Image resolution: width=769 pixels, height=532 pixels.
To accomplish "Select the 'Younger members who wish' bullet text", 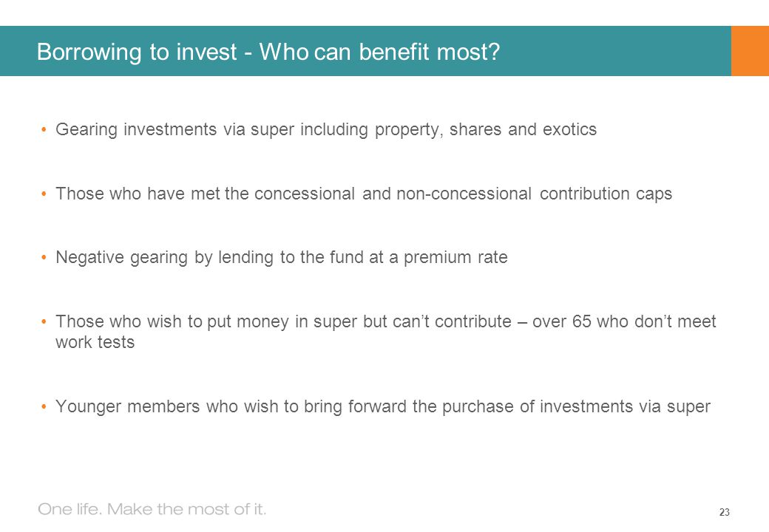I will coord(382,406).
